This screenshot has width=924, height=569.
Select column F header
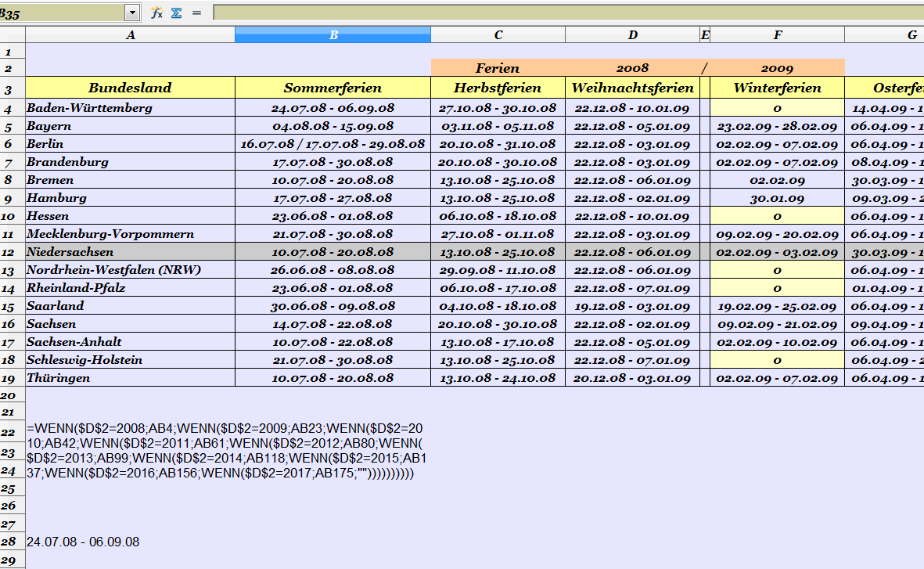pyautogui.click(x=777, y=35)
